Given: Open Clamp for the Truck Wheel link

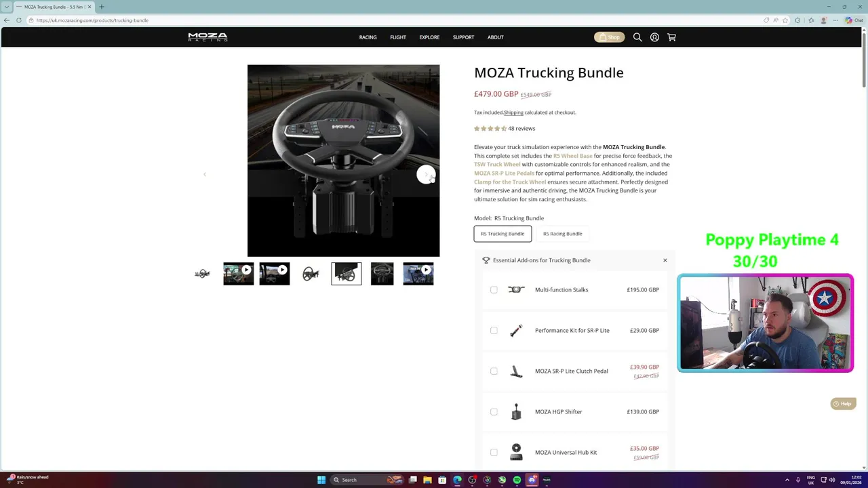Looking at the screenshot, I should [510, 182].
